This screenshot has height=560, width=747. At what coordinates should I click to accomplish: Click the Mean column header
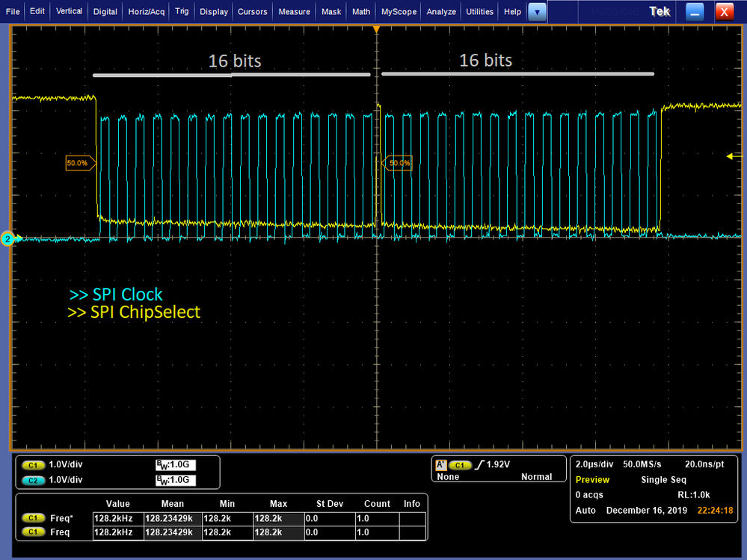tap(173, 503)
